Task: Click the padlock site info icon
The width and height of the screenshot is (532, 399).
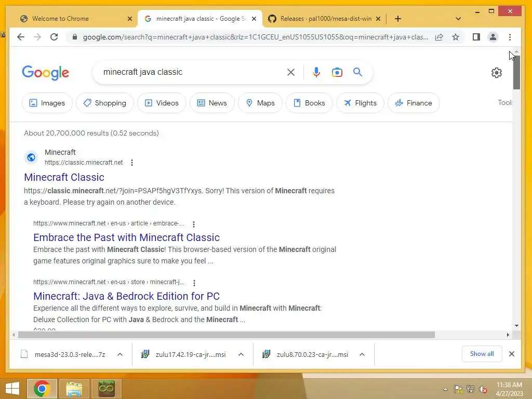Action: [x=75, y=37]
